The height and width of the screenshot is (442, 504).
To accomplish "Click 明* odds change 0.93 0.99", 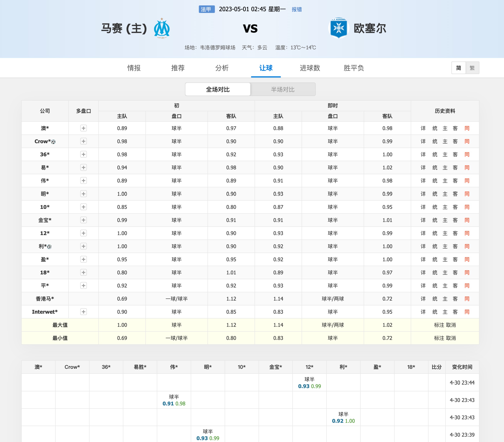I will point(208,438).
